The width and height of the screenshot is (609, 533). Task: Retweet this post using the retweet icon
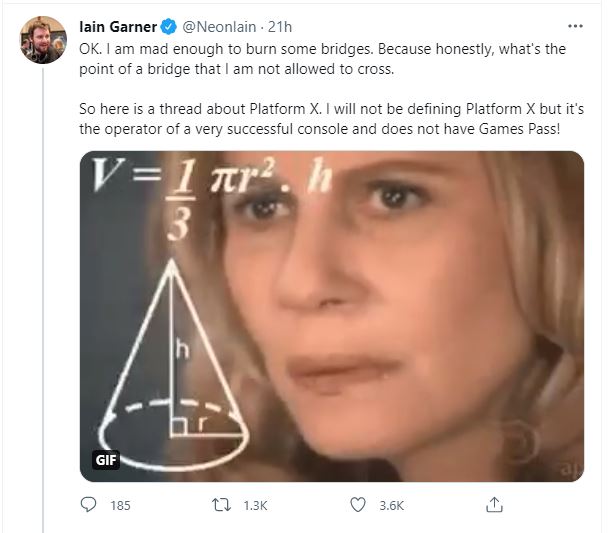[x=223, y=505]
